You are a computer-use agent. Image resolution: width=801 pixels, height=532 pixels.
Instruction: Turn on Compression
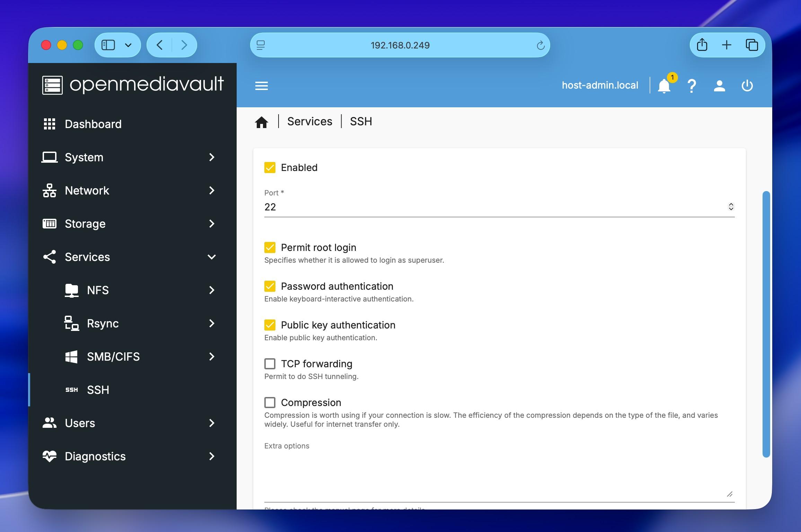[x=270, y=402]
